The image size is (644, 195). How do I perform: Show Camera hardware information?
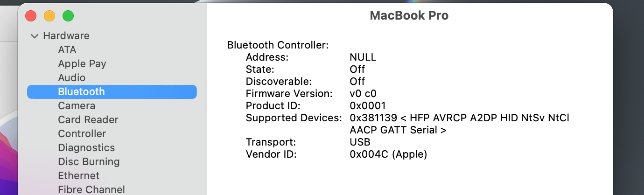77,106
